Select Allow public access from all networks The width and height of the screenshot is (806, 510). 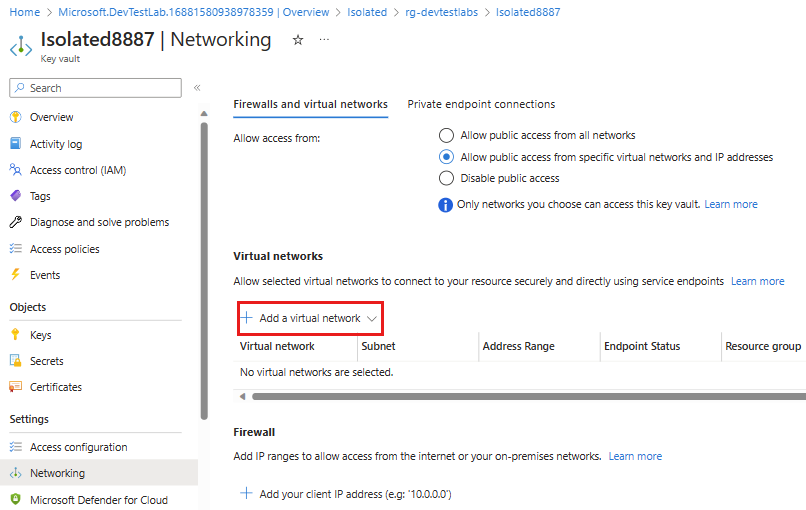click(446, 135)
